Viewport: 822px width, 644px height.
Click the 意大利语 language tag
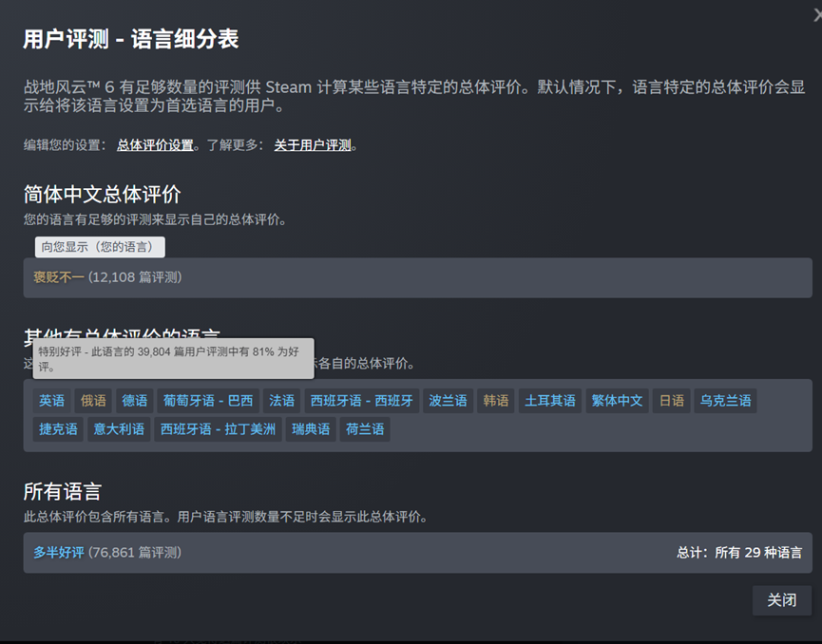pos(119,429)
